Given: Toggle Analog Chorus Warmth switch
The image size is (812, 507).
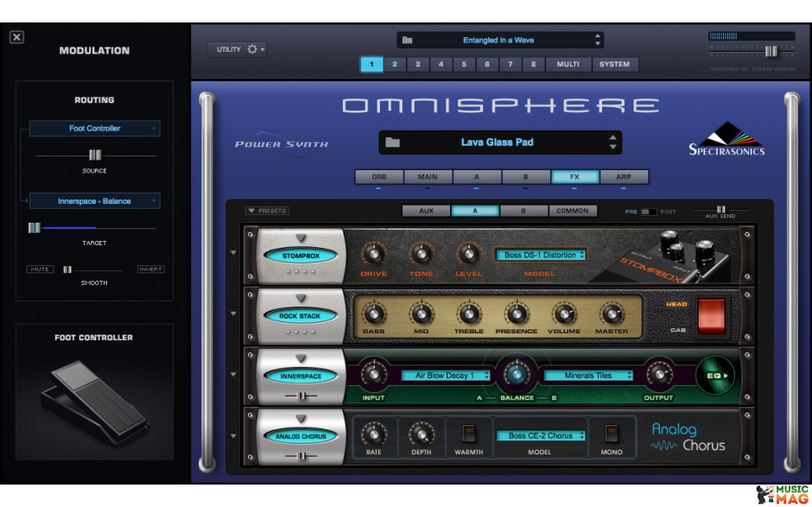Looking at the screenshot, I should click(x=469, y=434).
